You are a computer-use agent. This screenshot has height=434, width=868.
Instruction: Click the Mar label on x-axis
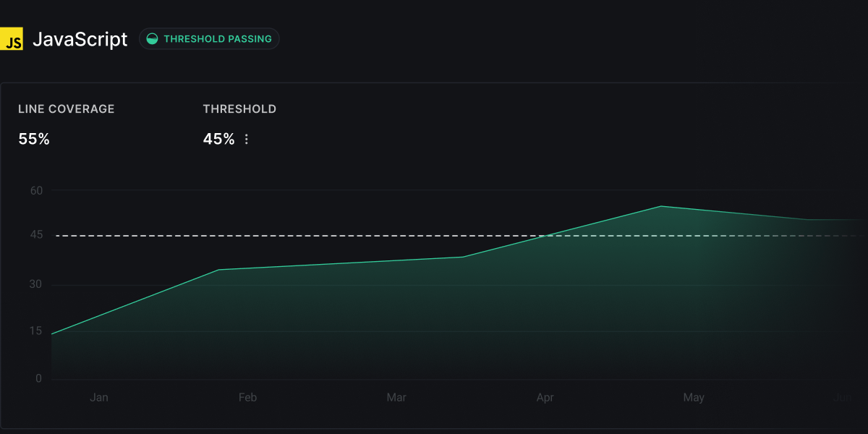(x=396, y=397)
